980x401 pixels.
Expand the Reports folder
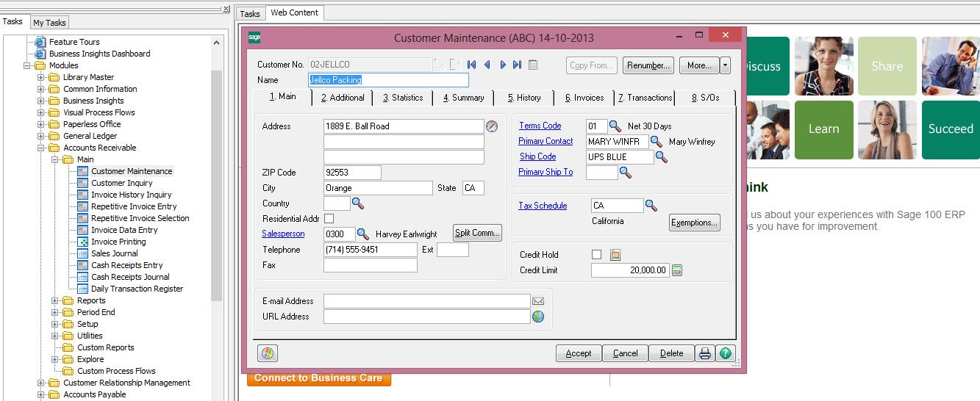click(55, 300)
